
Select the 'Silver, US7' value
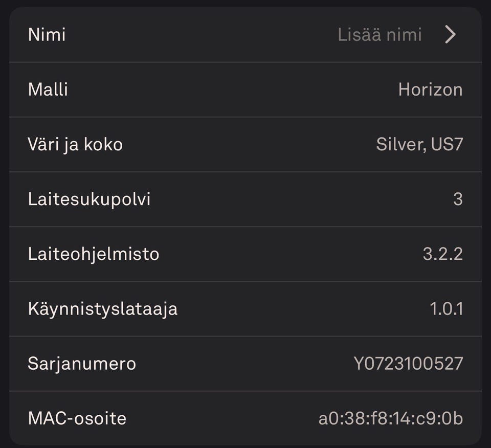419,144
